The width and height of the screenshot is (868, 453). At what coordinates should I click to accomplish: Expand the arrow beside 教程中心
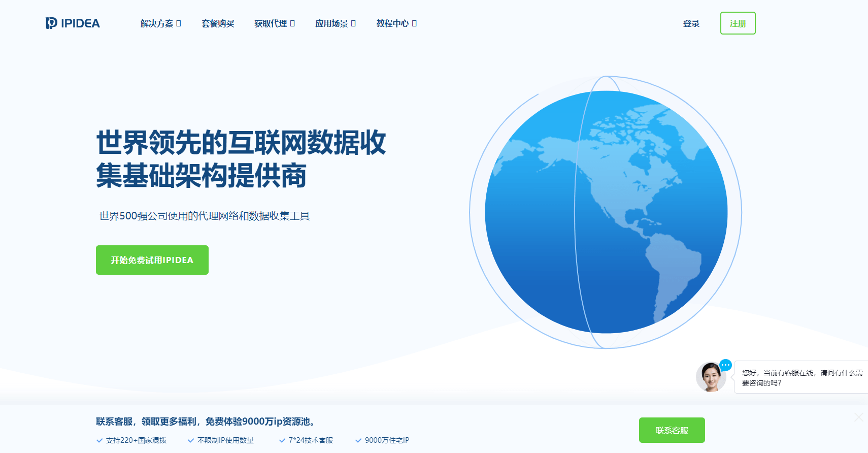tap(414, 23)
